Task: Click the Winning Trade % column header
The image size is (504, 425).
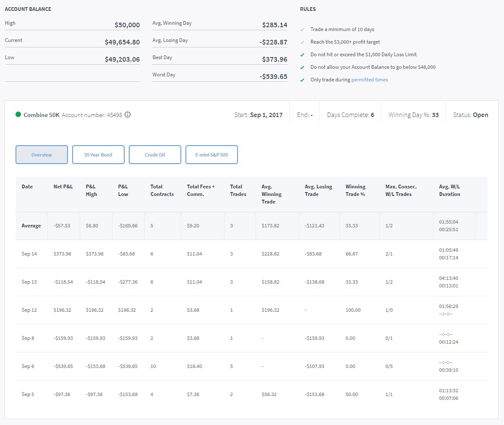Action: [x=355, y=190]
